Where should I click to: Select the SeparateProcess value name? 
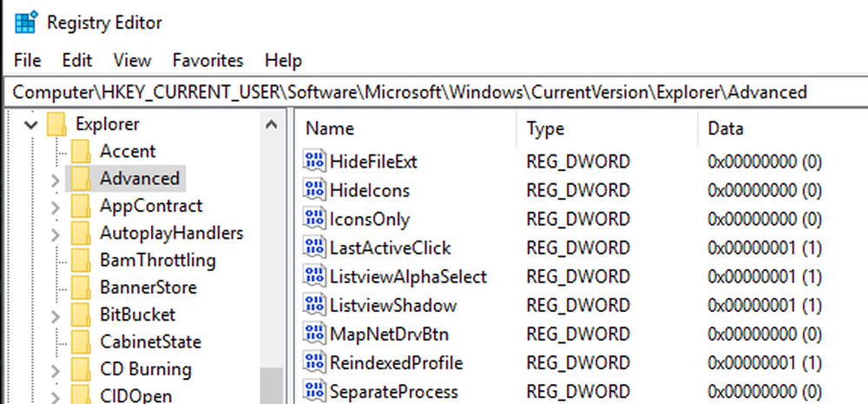point(394,392)
